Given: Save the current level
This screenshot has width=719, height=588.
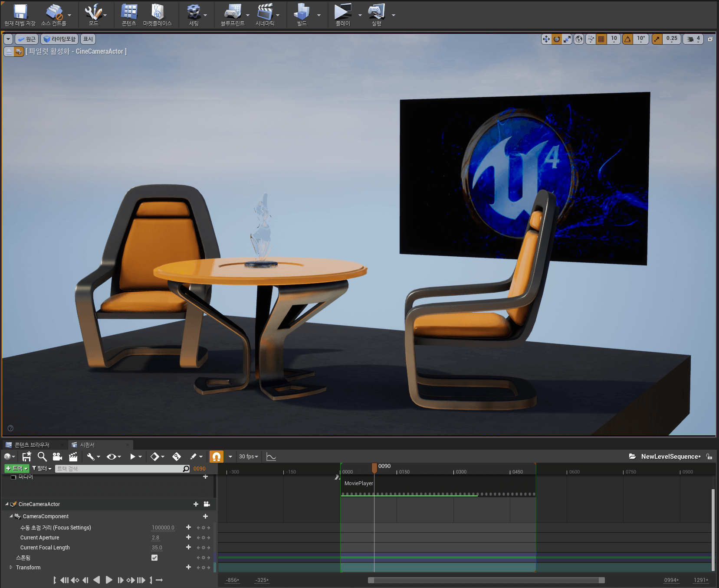Looking at the screenshot, I should [20, 15].
